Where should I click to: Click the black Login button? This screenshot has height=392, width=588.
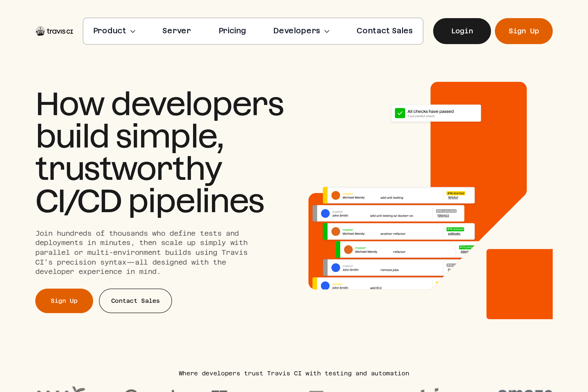click(x=462, y=31)
